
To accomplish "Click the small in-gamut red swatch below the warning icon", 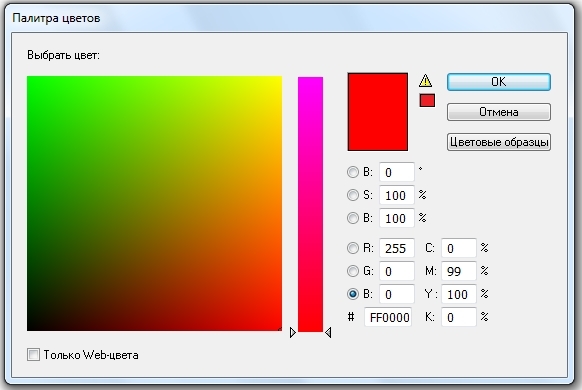I will click(x=427, y=101).
